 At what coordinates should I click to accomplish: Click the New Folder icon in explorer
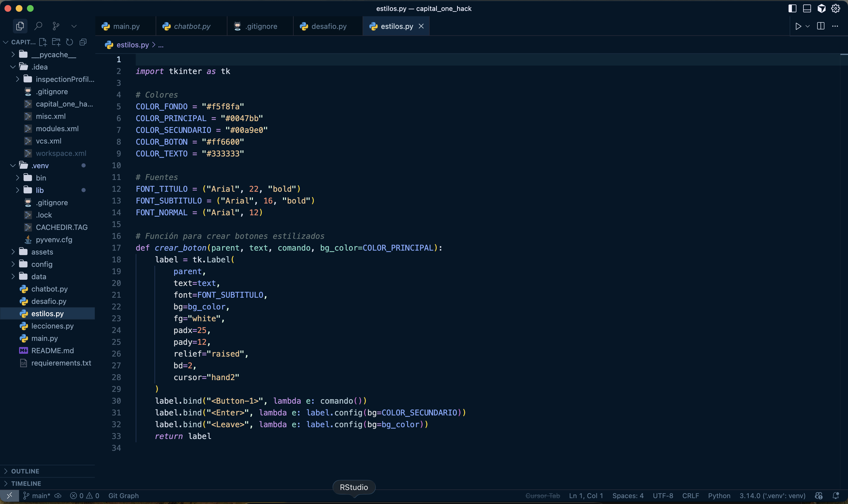(x=56, y=42)
